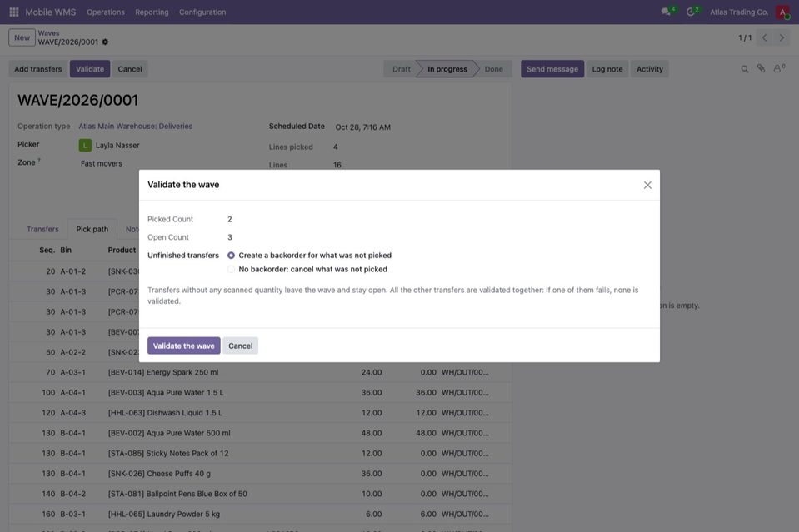This screenshot has width=799, height=532.
Task: Click the Scheduled Date field value
Action: pyautogui.click(x=362, y=127)
